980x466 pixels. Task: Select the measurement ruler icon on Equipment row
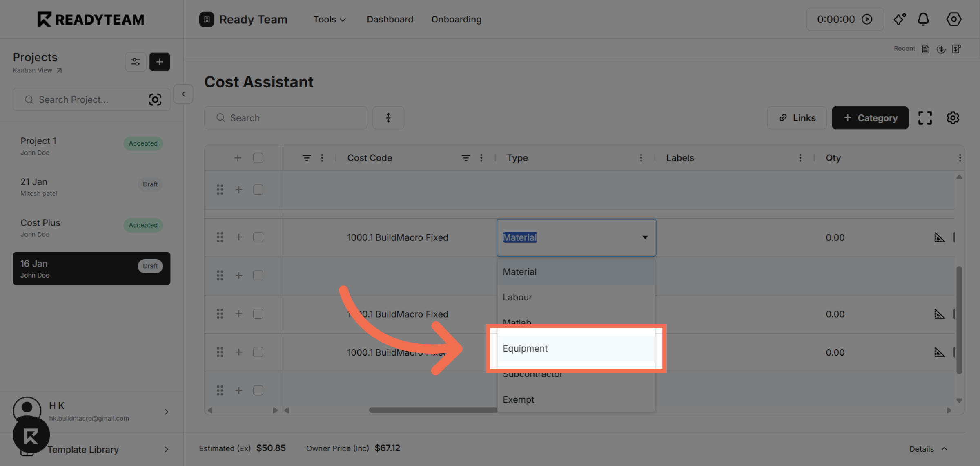click(940, 352)
